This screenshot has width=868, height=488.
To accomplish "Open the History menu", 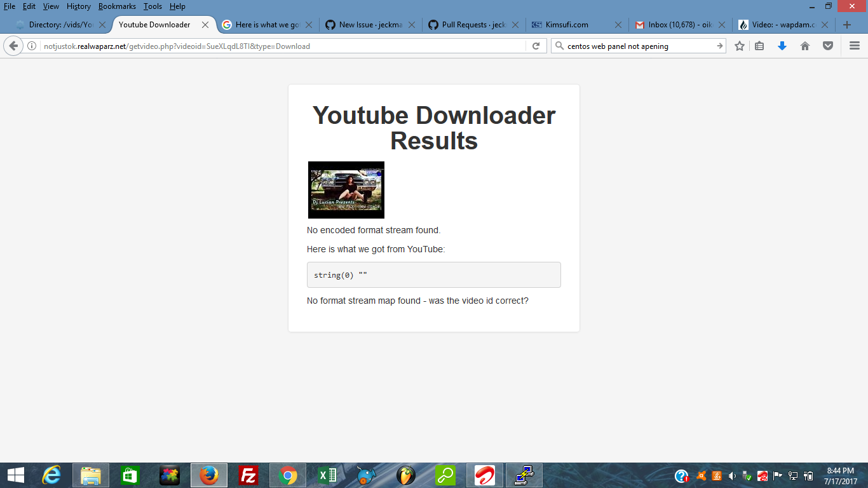I will tap(78, 6).
